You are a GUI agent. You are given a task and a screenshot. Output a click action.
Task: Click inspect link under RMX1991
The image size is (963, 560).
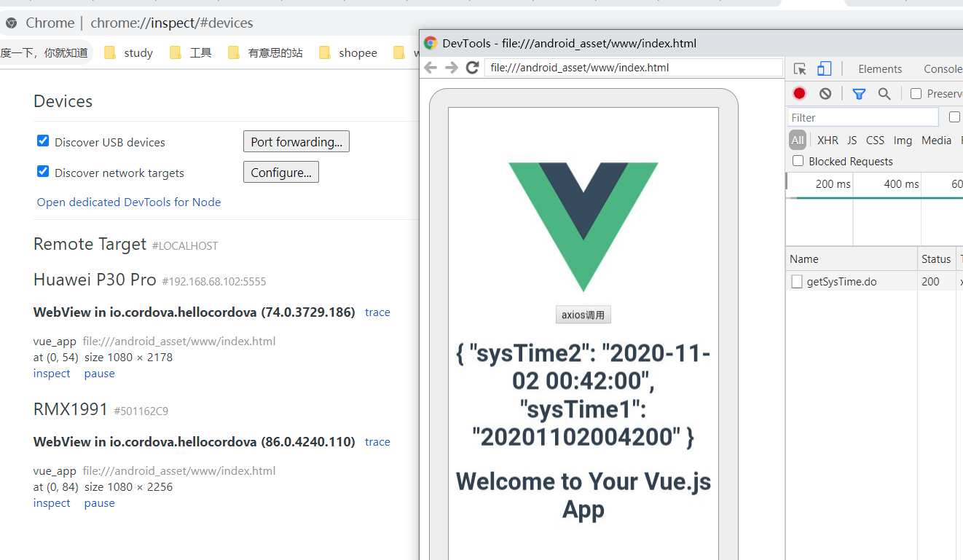[x=52, y=503]
